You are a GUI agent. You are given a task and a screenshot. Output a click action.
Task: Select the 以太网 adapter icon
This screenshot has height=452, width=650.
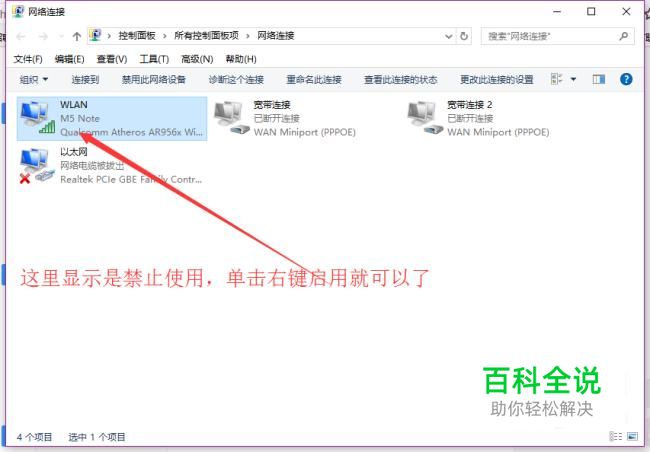coord(37,165)
